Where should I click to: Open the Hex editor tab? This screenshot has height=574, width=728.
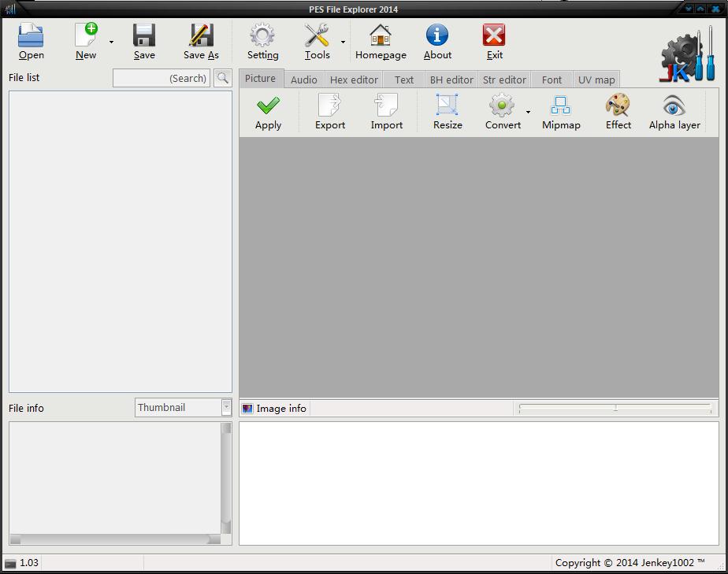(354, 80)
